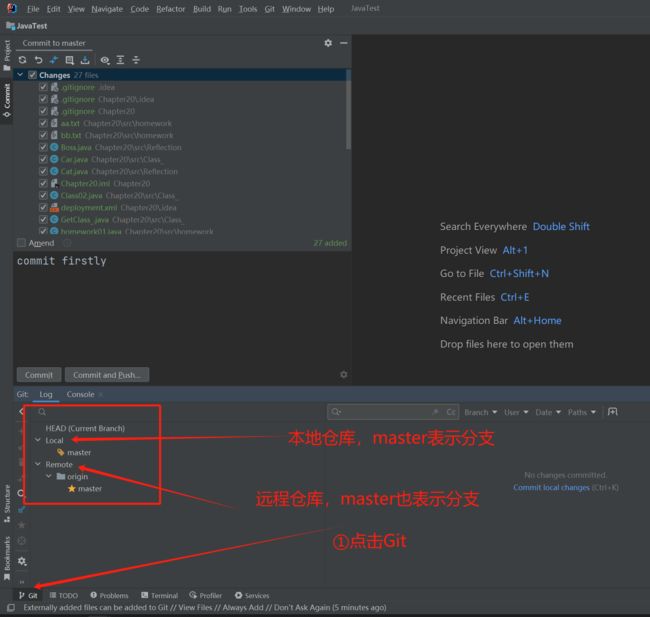650x617 pixels.
Task: Collapse branches pane with left arrow
Action: [21, 412]
